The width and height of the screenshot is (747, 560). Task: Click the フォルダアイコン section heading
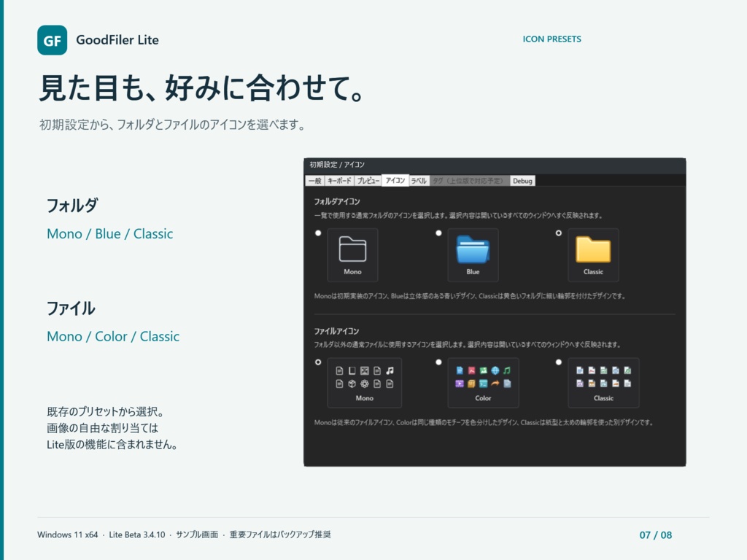tap(337, 201)
